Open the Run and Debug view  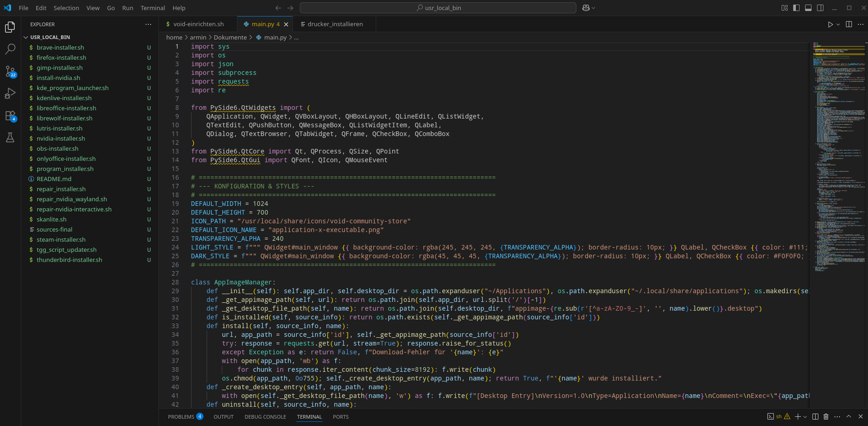10,93
